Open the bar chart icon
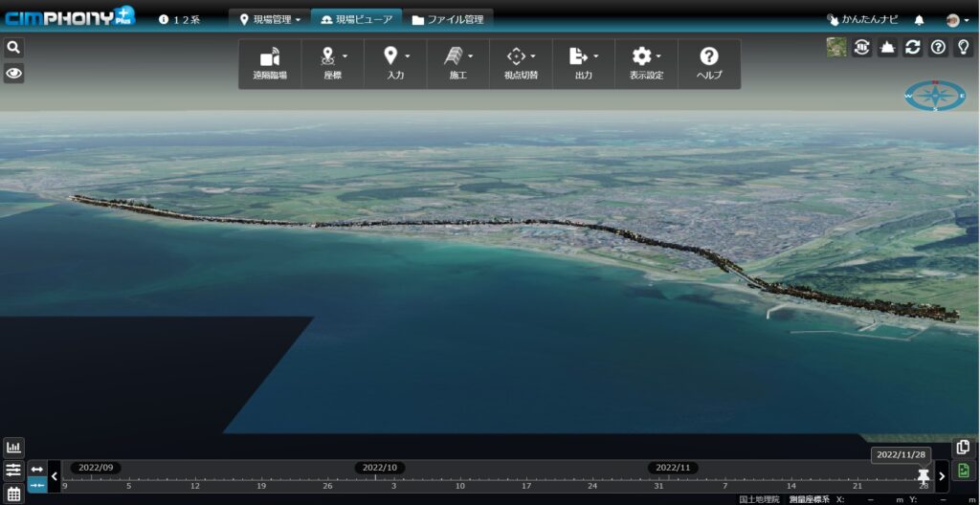Viewport: 980px width, 505px height. (x=13, y=447)
